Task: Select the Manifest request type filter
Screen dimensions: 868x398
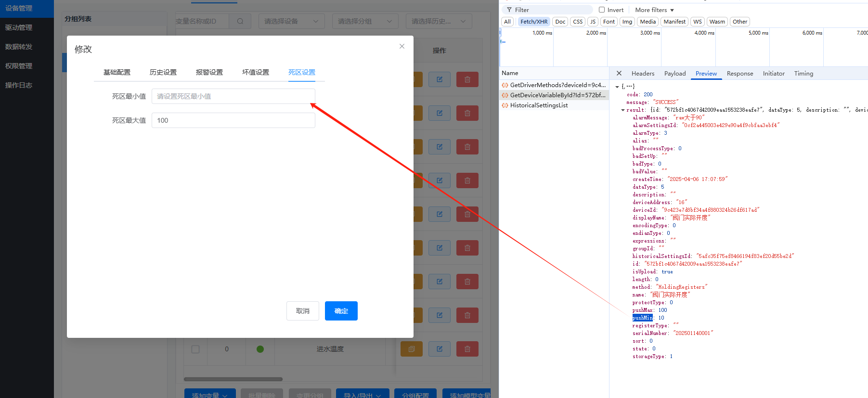Action: [x=674, y=22]
